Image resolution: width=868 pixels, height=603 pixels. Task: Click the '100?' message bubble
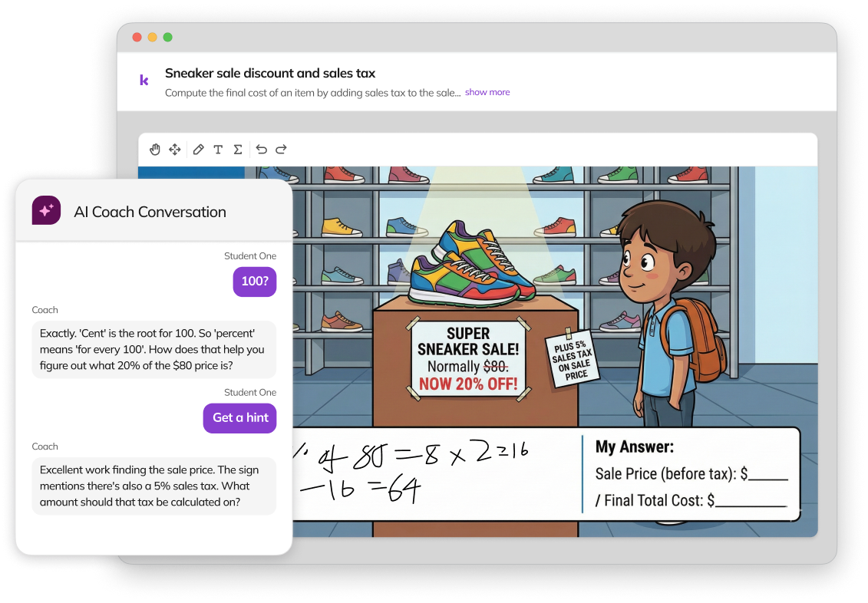point(255,281)
